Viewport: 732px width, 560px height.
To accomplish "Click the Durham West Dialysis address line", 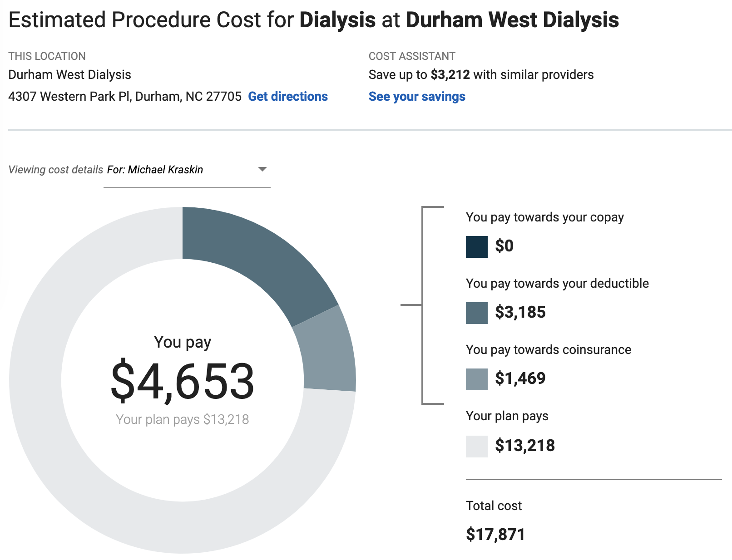I will (x=124, y=96).
